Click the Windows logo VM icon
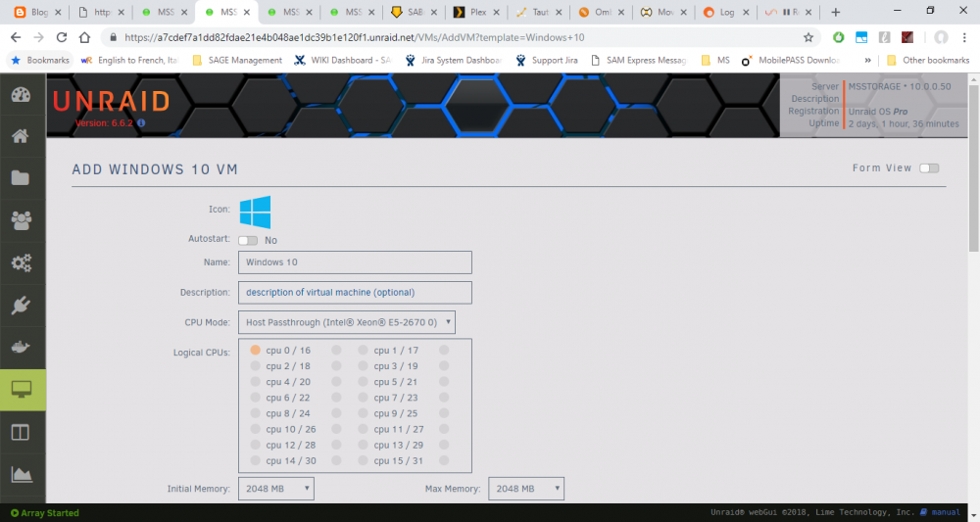Image resolution: width=980 pixels, height=522 pixels. tap(255, 212)
